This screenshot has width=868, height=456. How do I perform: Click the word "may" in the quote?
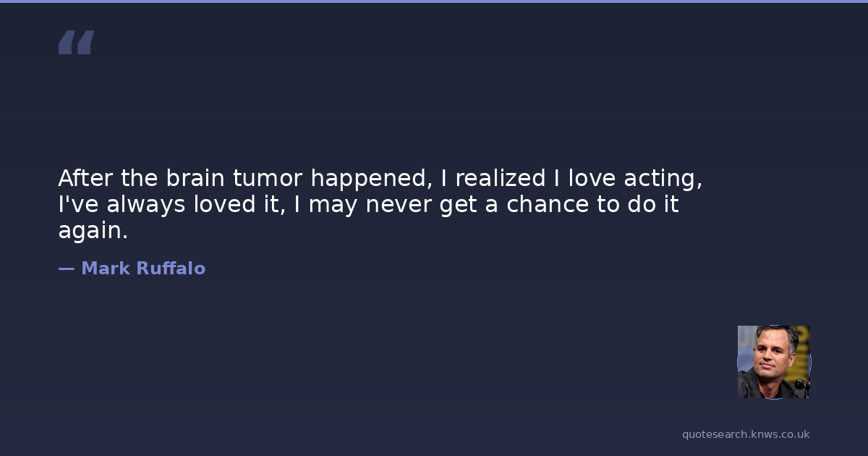tap(334, 206)
